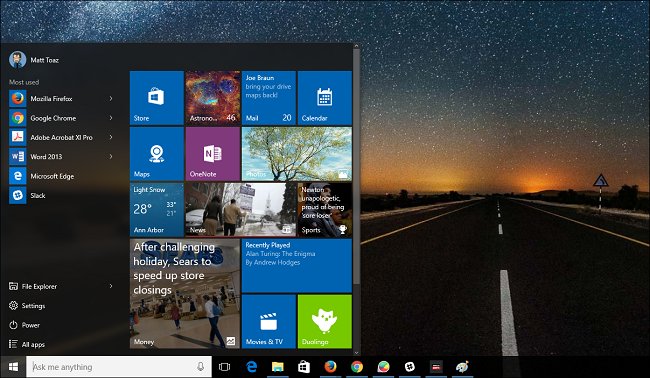Screen dimensions: 650x378
Task: Expand Mozilla Firefox jump list arrow
Action: click(111, 99)
